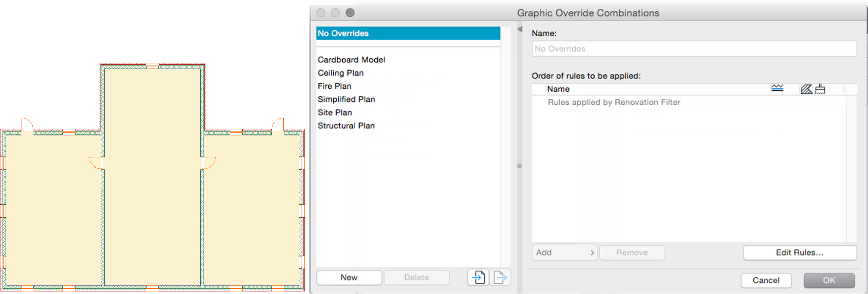Select the Structural Plan combination
The width and height of the screenshot is (868, 294).
click(x=346, y=126)
